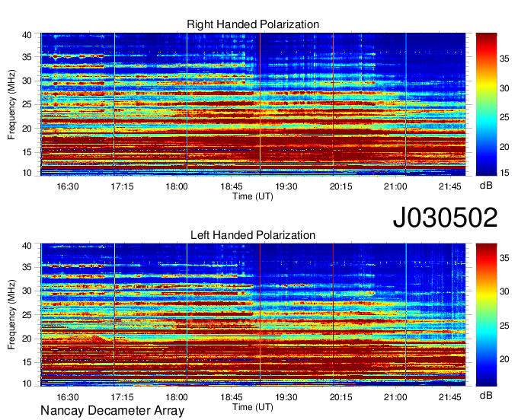This screenshot has height=420, width=518.
Task: Click the Left Handed Polarization spectrogram image
Action: coord(253,315)
